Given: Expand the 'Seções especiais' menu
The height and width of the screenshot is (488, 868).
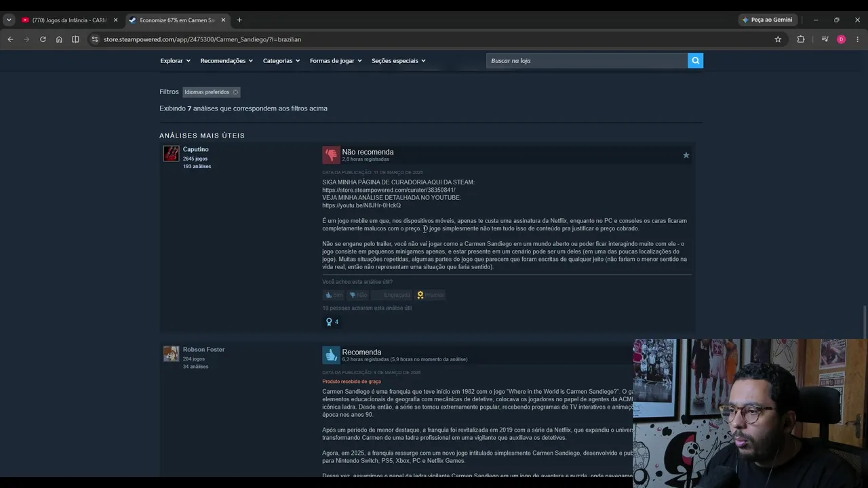Looking at the screenshot, I should pyautogui.click(x=399, y=60).
